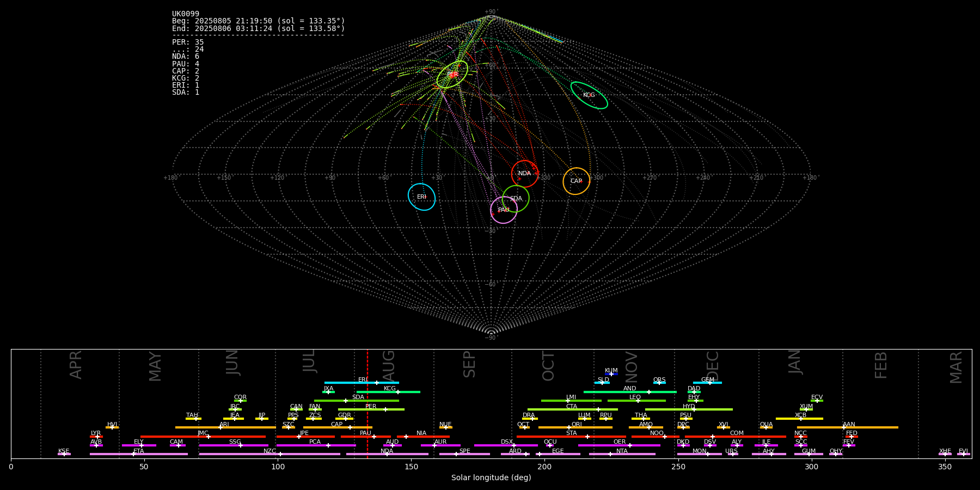
Task: Click the 'SDA: 1' legend entry
Action: tap(186, 93)
